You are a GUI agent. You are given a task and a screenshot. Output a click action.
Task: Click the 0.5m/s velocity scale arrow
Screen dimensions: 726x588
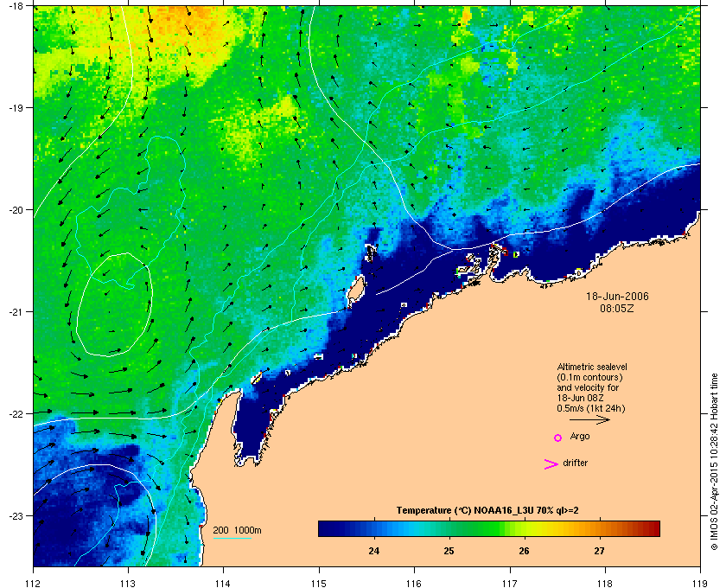pyautogui.click(x=589, y=420)
